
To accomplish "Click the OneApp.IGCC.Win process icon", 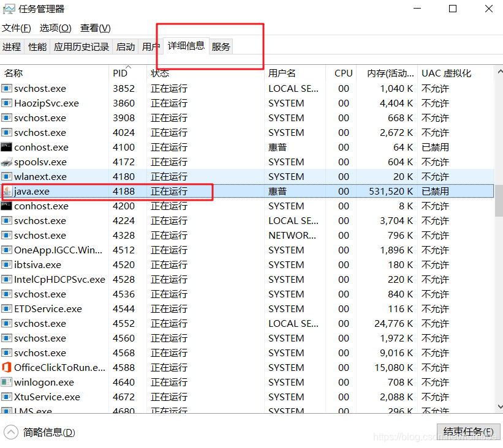I will (7, 250).
